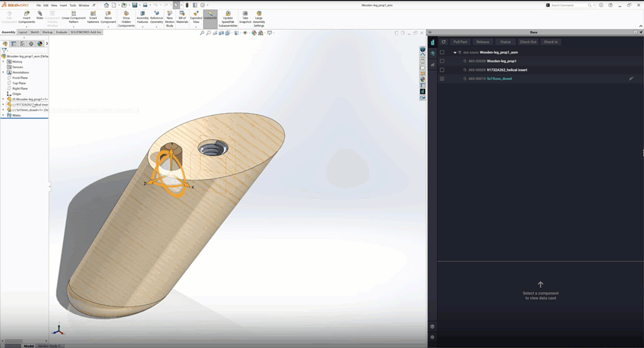
Task: Open the DimXpertManager tab
Action: coord(31,44)
